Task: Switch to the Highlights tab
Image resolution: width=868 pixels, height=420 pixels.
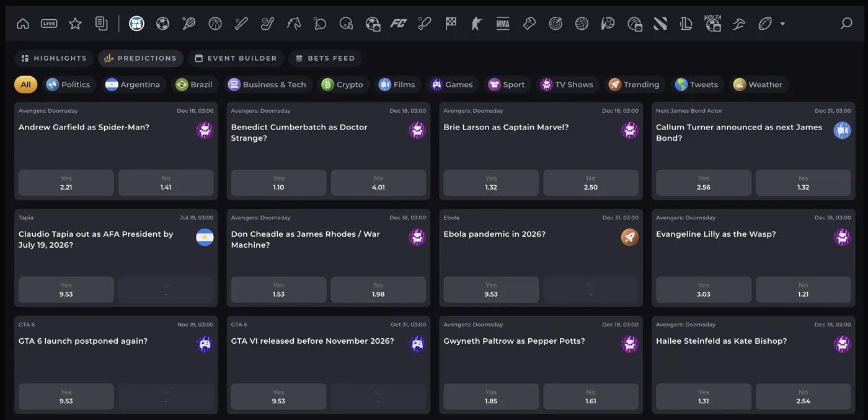Action: coord(54,58)
